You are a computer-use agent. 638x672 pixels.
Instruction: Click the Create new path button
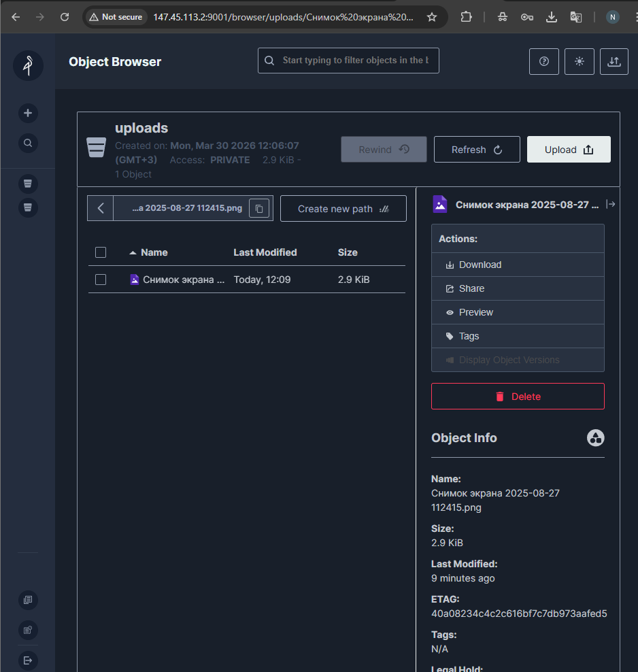pos(343,209)
